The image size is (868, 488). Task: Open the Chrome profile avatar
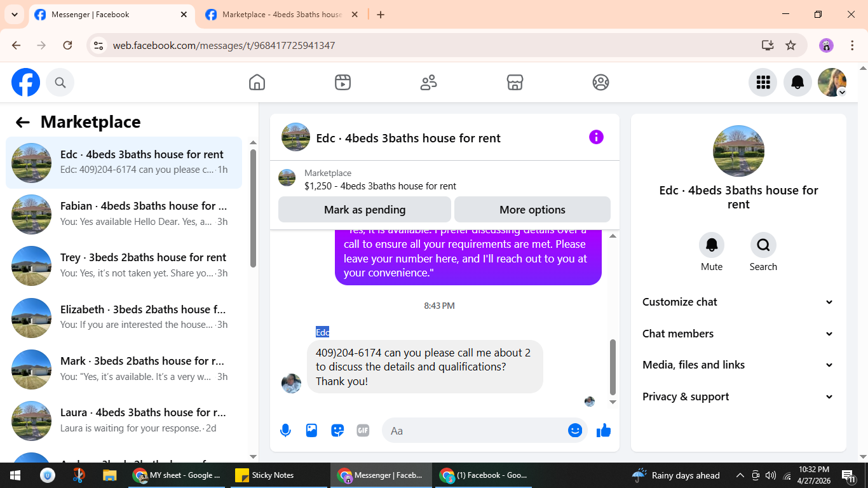(x=826, y=45)
